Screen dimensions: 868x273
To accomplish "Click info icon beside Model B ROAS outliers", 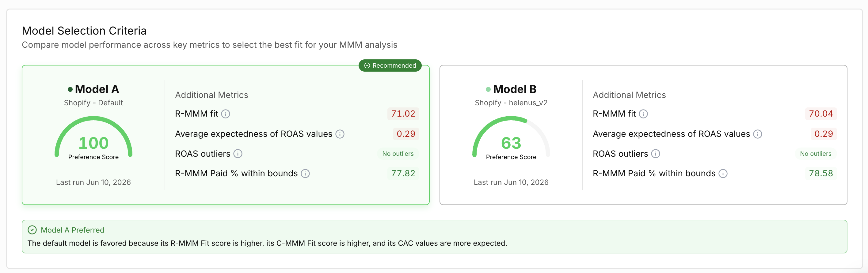I will [x=656, y=154].
